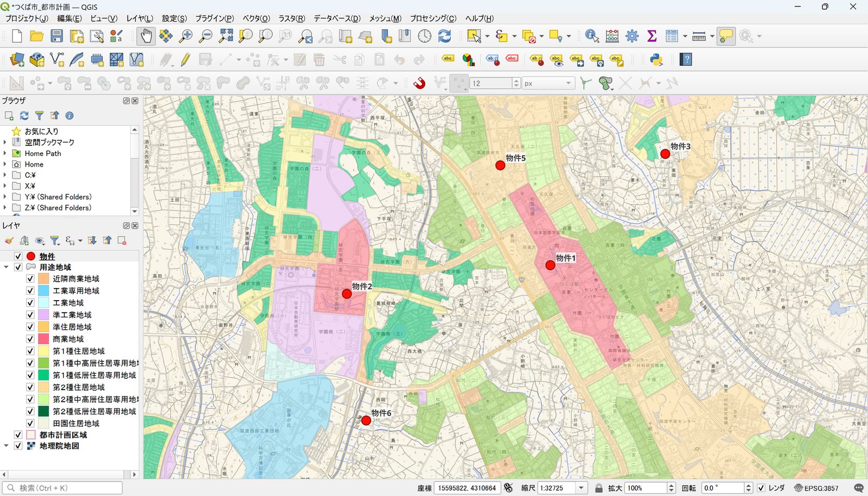This screenshot has width=868, height=496.
Task: Click the 座標 coordinate input field
Action: pos(467,488)
